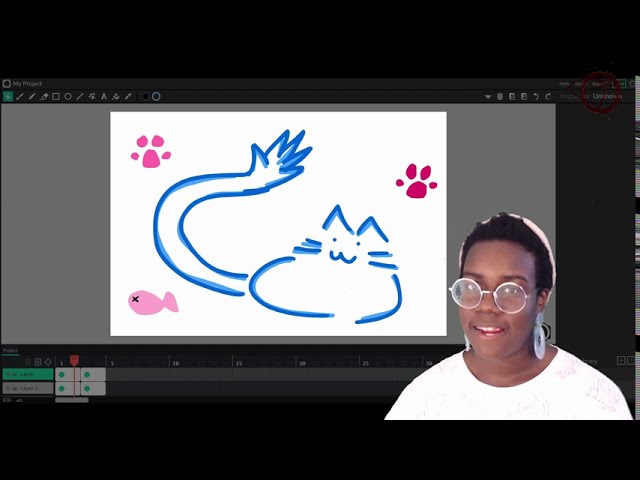Click the 'My Project' title
640x480 pixels.
pyautogui.click(x=27, y=84)
